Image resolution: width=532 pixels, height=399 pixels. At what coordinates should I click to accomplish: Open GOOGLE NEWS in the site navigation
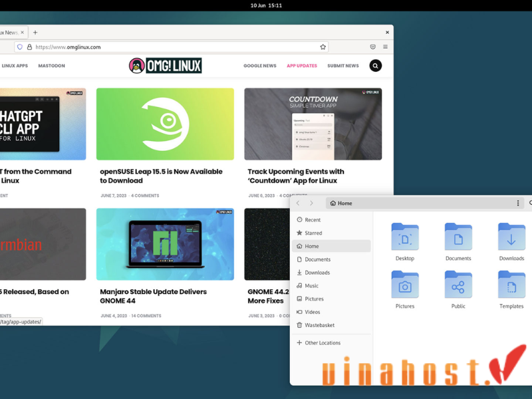260,66
